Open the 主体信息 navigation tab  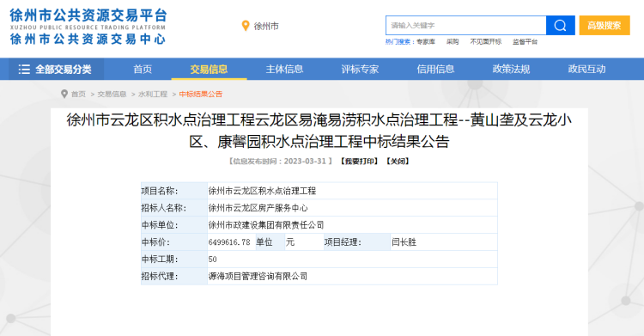tap(284, 69)
